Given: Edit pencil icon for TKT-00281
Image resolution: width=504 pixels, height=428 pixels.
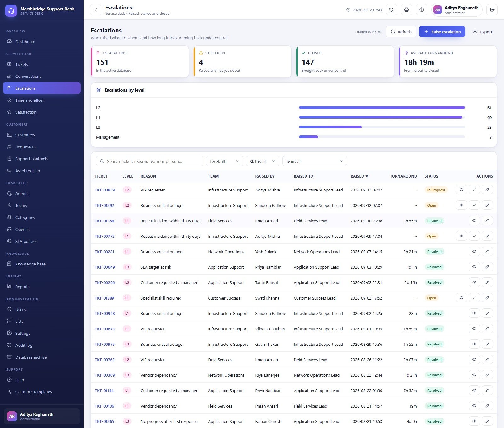Looking at the screenshot, I should click(487, 252).
